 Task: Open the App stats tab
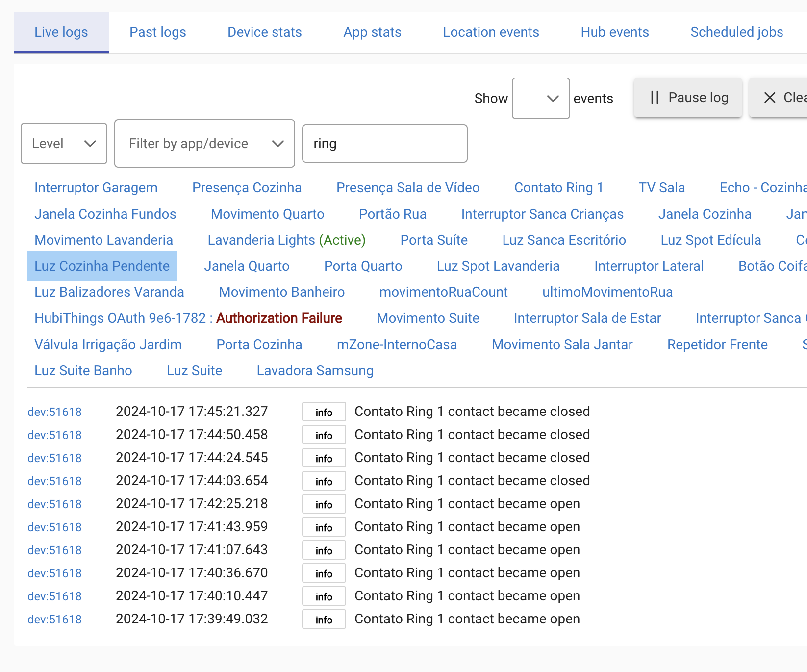click(373, 32)
